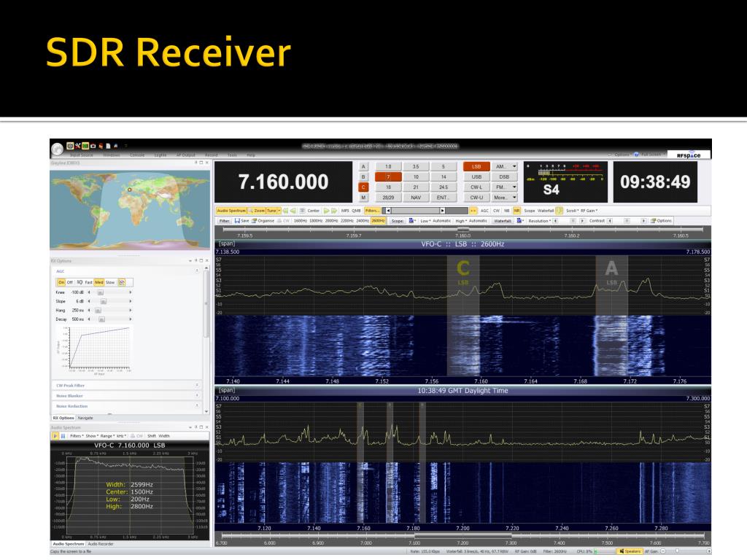The height and width of the screenshot is (560, 747).
Task: Set AGC speed to Fast
Action: 88,282
